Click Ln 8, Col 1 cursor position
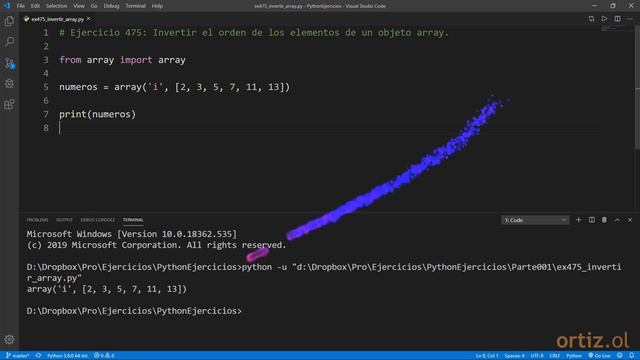The height and width of the screenshot is (360, 640). click(x=487, y=356)
